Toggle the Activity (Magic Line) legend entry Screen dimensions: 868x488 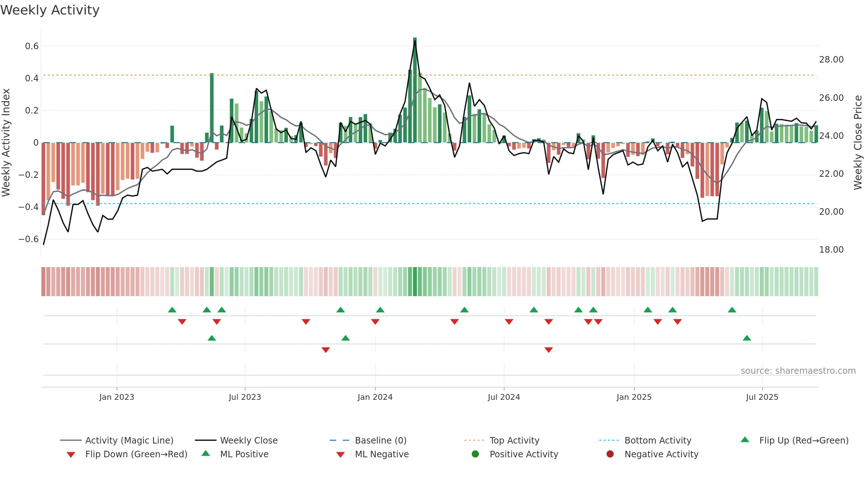tap(117, 440)
